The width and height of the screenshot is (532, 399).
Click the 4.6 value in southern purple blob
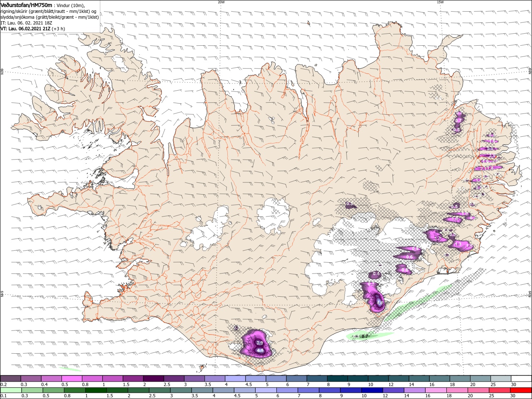[x=261, y=350]
